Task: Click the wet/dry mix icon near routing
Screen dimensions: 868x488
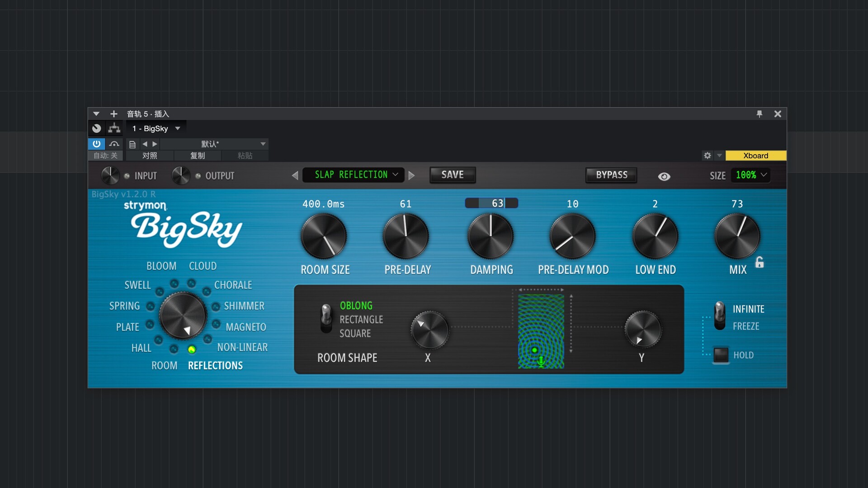Action: 96,128
